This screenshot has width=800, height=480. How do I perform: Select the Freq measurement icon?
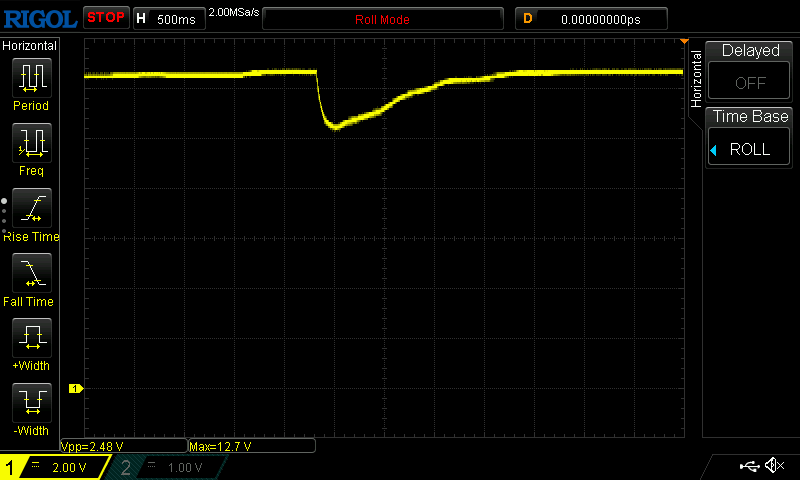(x=32, y=143)
